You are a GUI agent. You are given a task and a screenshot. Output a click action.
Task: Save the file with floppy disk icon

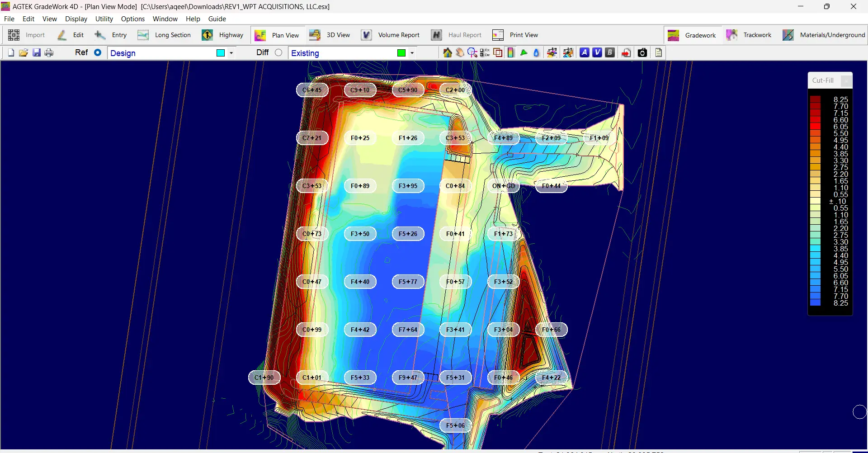coord(37,53)
